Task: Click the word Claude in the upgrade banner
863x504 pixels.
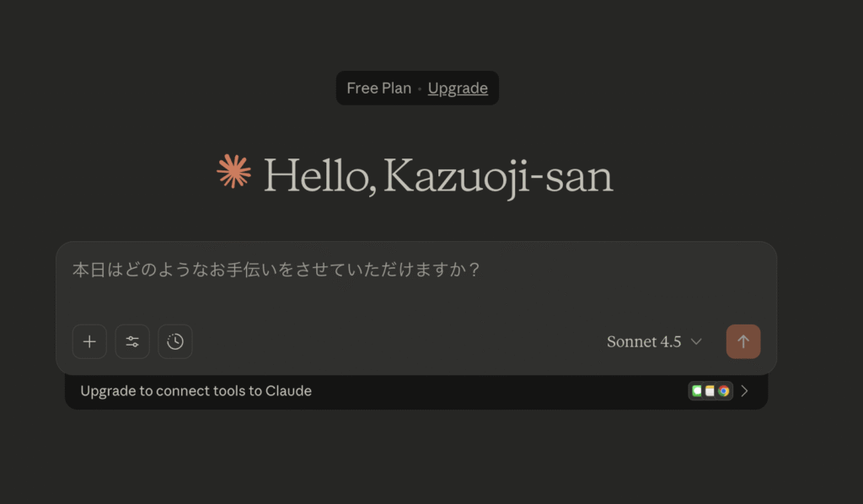Action: (288, 391)
